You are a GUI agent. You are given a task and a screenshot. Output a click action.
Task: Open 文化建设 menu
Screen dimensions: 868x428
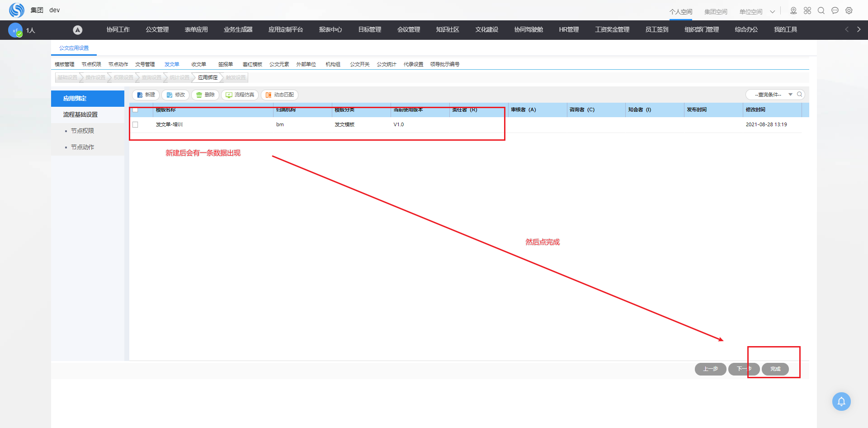pos(487,30)
